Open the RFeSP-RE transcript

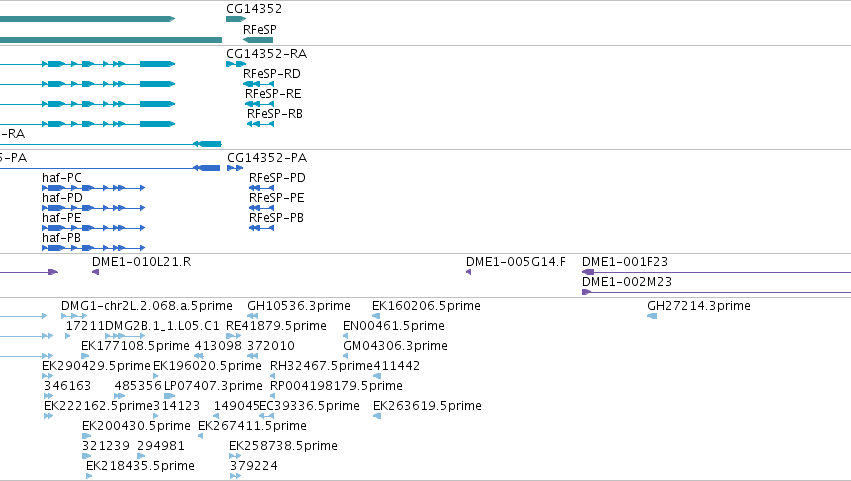pos(259,104)
